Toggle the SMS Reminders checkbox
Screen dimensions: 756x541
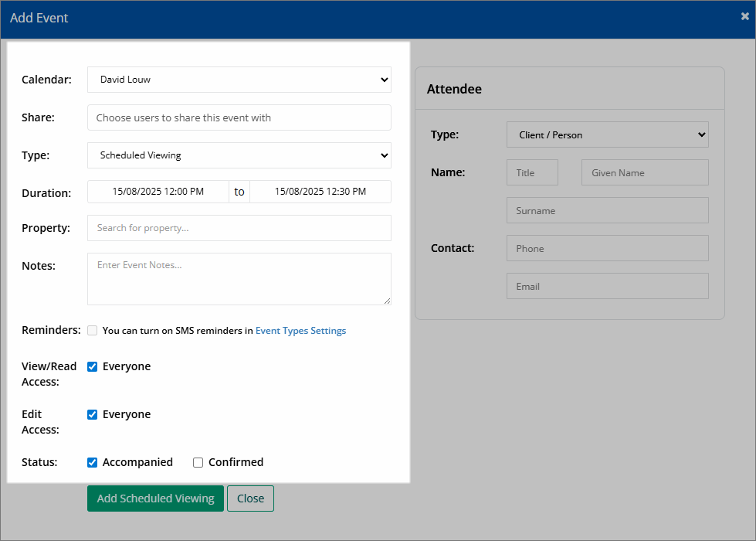[92, 331]
